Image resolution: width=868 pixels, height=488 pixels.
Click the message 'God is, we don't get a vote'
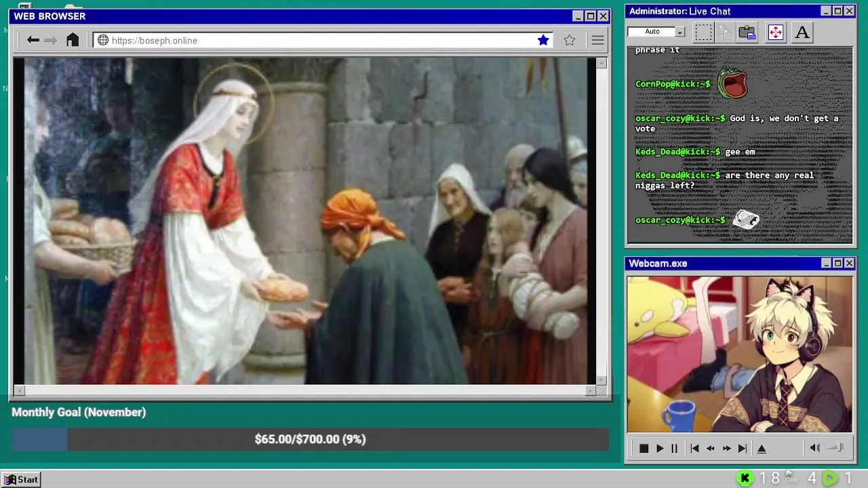(x=736, y=123)
